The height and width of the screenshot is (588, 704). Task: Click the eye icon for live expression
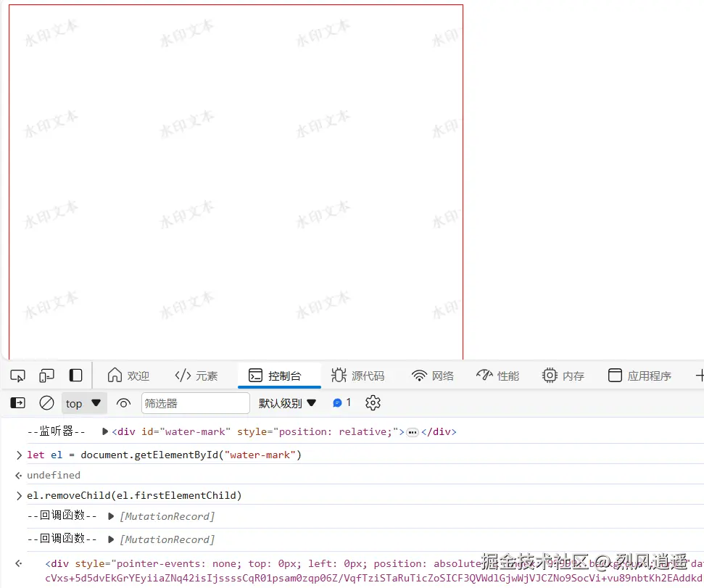(x=123, y=403)
